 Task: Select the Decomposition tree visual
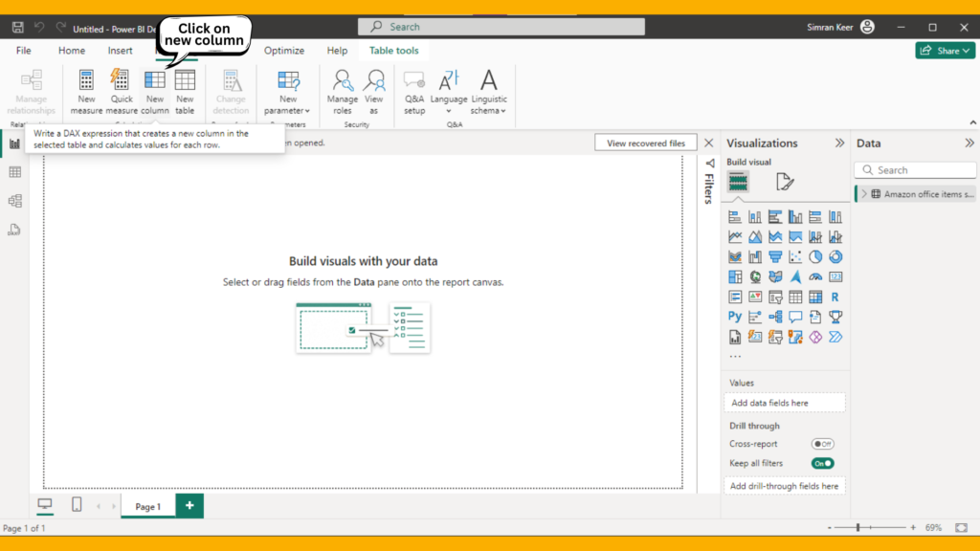coord(775,317)
